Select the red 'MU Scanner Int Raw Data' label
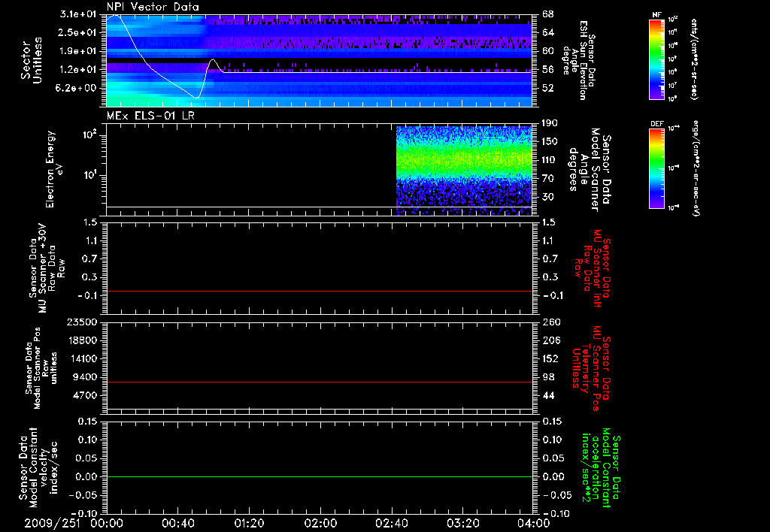The image size is (770, 532). 593,268
